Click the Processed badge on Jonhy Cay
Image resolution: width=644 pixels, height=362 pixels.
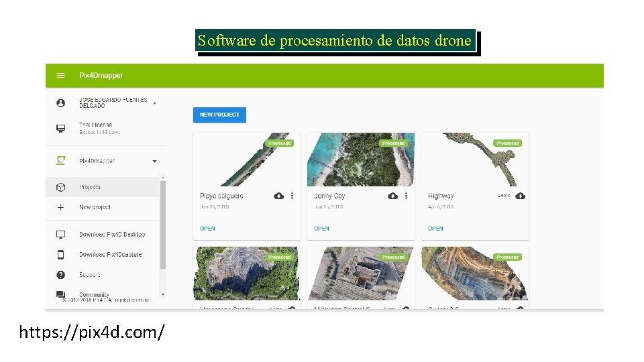(x=394, y=143)
